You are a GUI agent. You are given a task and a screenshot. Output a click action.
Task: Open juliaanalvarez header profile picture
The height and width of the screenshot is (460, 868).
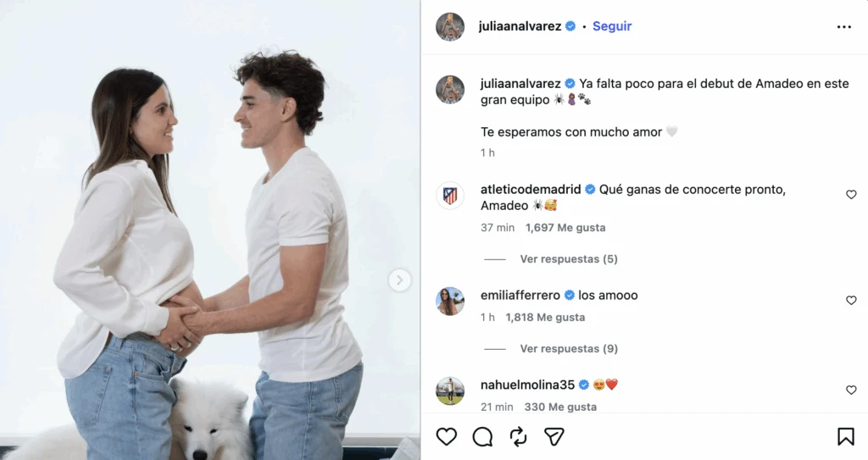pos(450,26)
